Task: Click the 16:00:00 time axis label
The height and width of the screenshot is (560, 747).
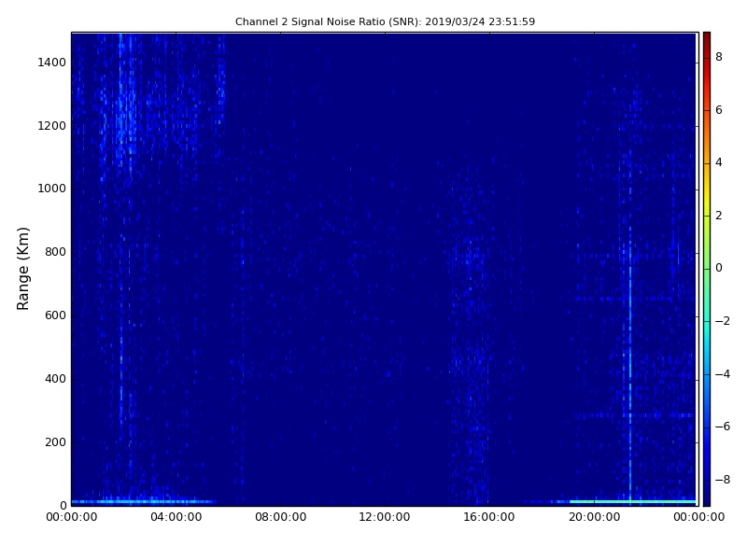Action: tap(488, 517)
